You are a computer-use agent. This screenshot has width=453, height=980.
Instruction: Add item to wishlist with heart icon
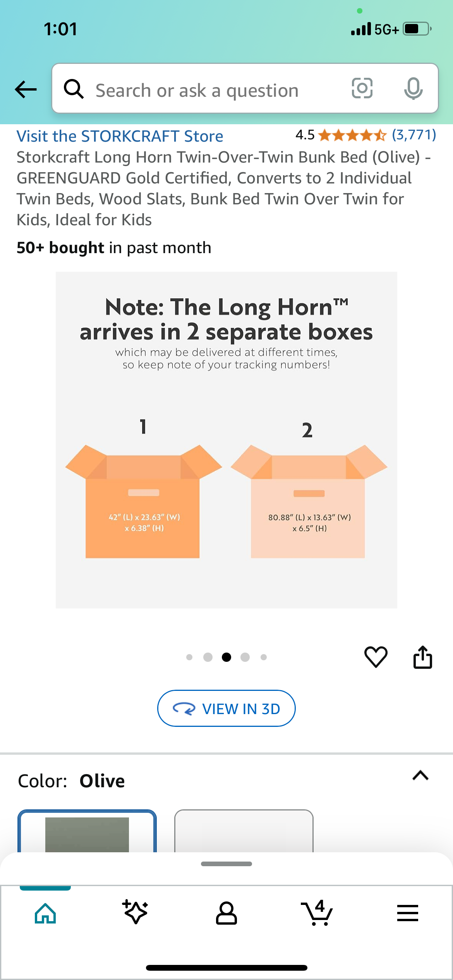(x=376, y=657)
